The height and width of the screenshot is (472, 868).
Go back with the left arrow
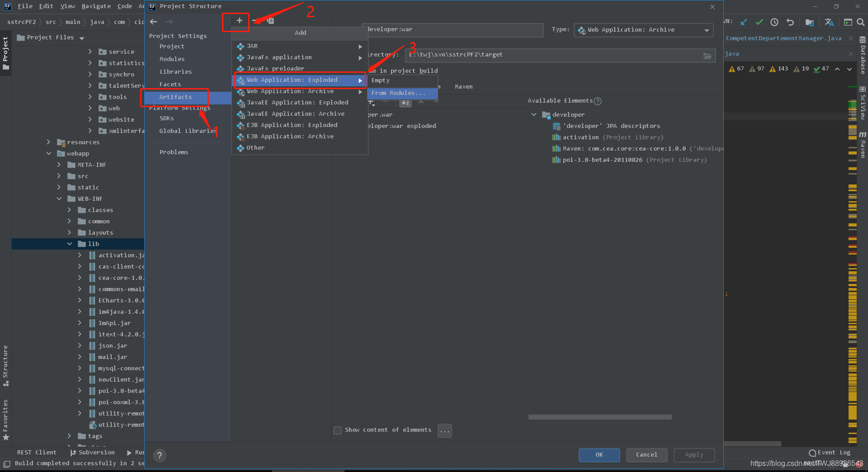tap(154, 22)
